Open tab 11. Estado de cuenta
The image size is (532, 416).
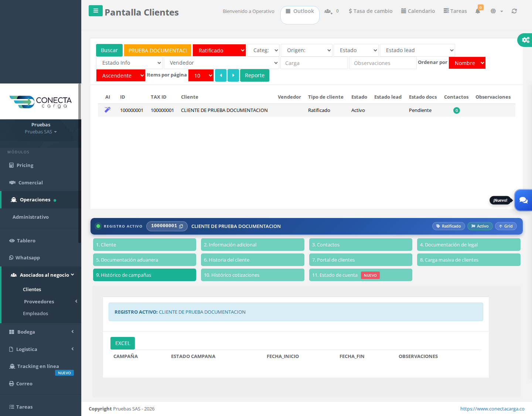pos(361,275)
